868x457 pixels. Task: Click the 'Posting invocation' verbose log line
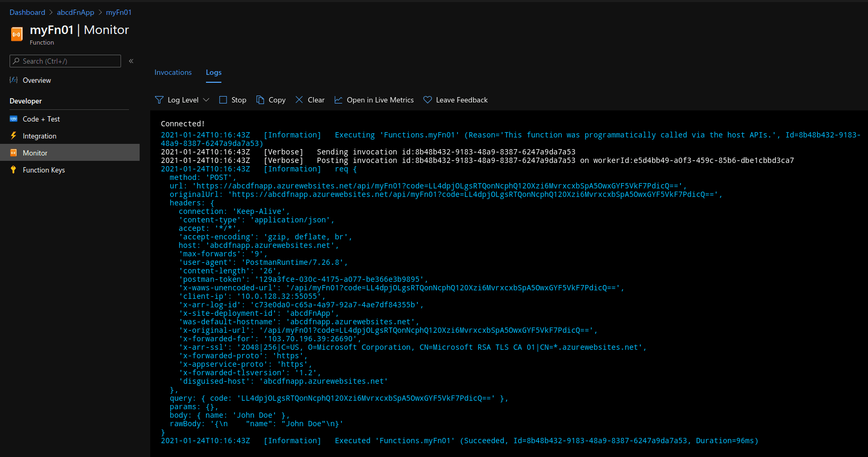(477, 160)
